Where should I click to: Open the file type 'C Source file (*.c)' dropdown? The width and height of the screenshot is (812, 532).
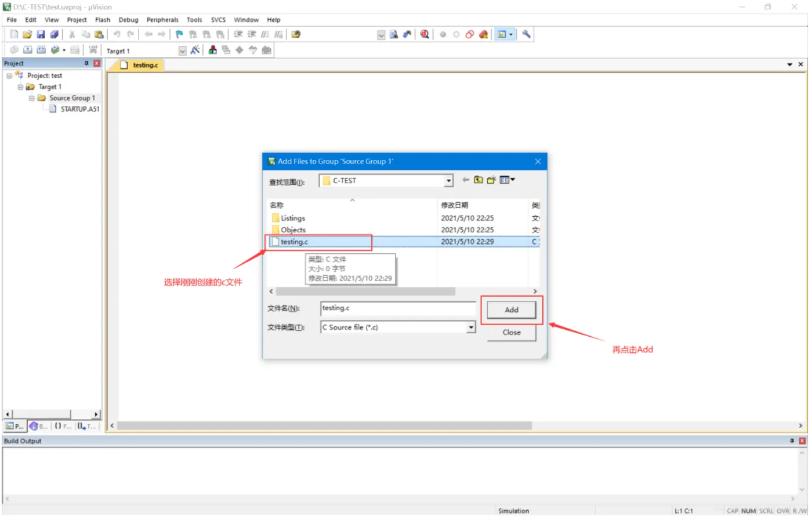point(471,328)
